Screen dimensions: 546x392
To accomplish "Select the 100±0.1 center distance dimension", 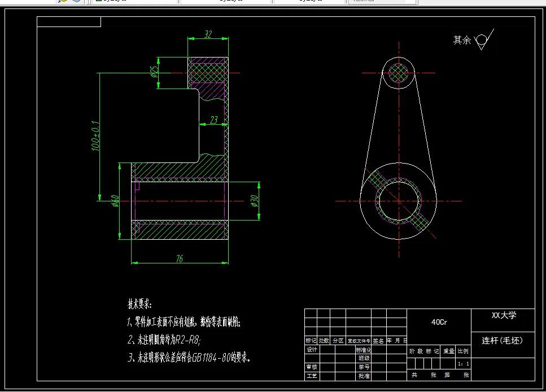I will click(x=95, y=136).
